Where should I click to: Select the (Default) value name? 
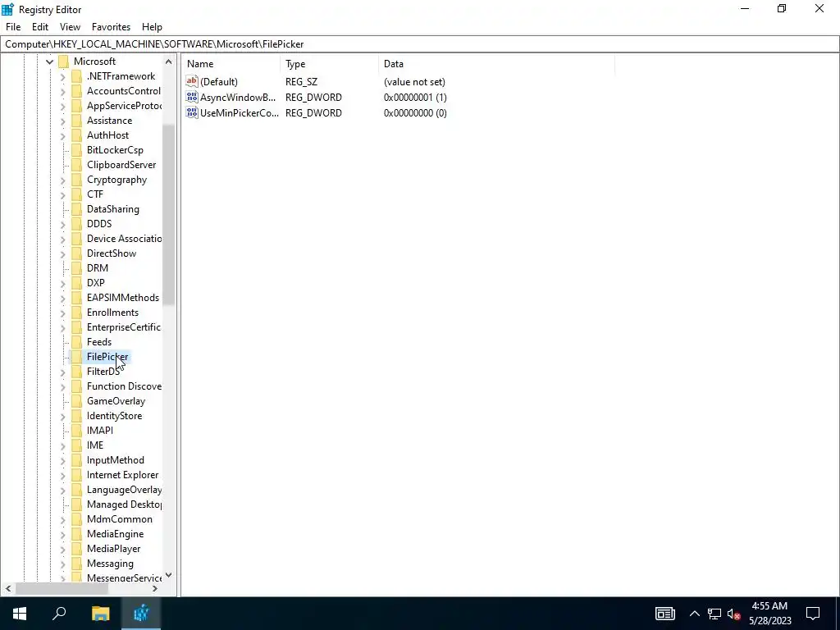pos(218,81)
